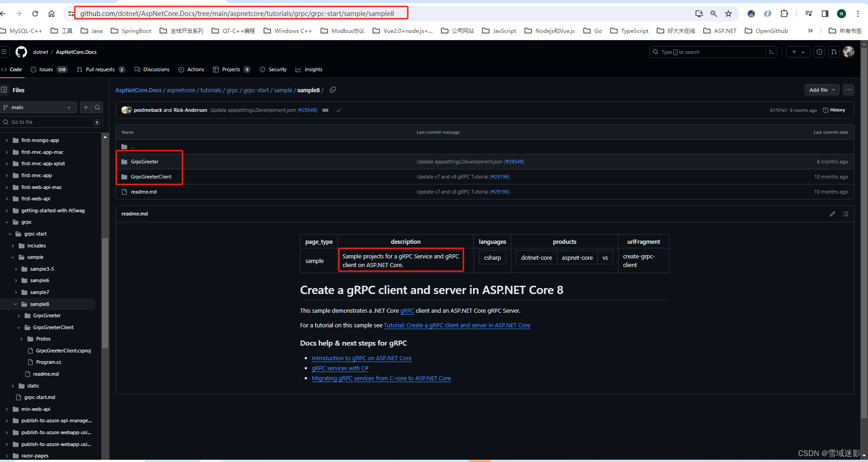Open GitHub global navigation hamburger menu

4,52
